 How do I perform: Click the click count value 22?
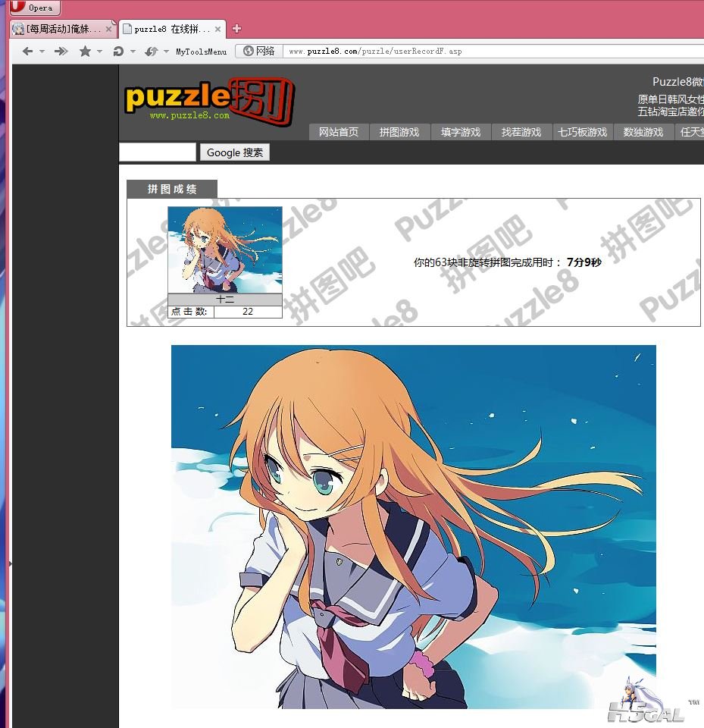click(248, 312)
